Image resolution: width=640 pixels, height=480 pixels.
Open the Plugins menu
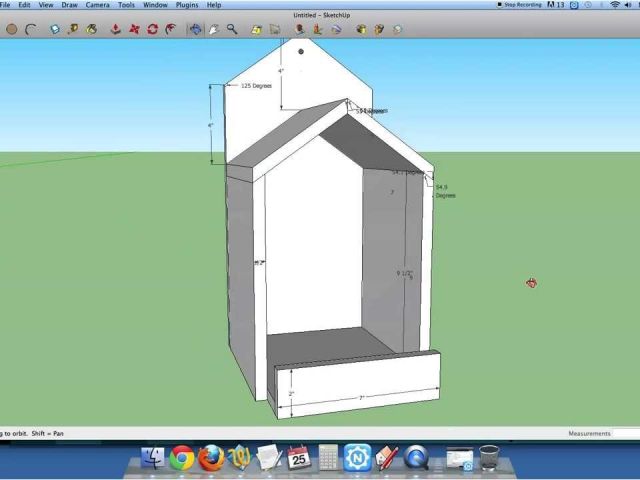tap(187, 5)
